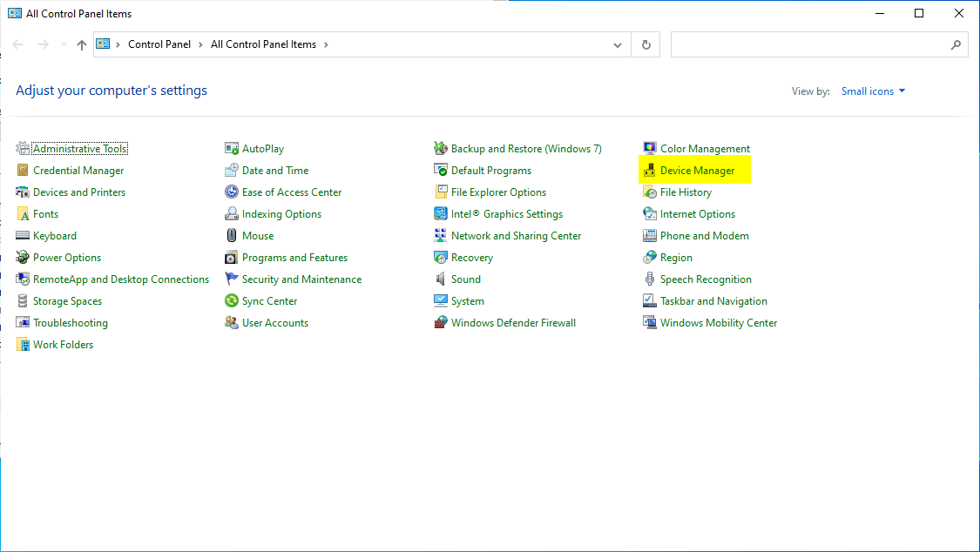Expand the address bar history dropdown
The image size is (980, 552).
[x=618, y=45]
